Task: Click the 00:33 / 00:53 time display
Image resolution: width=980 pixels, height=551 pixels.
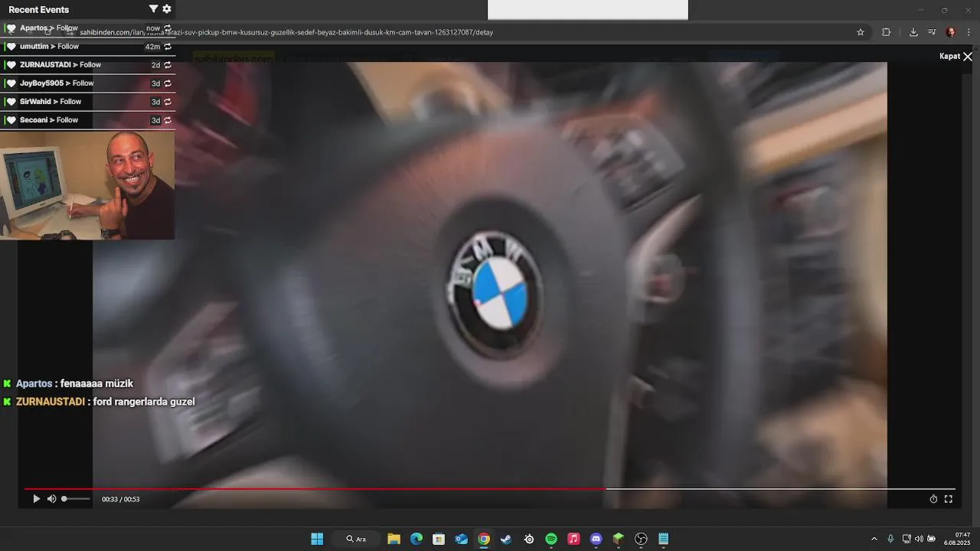Action: [121, 500]
